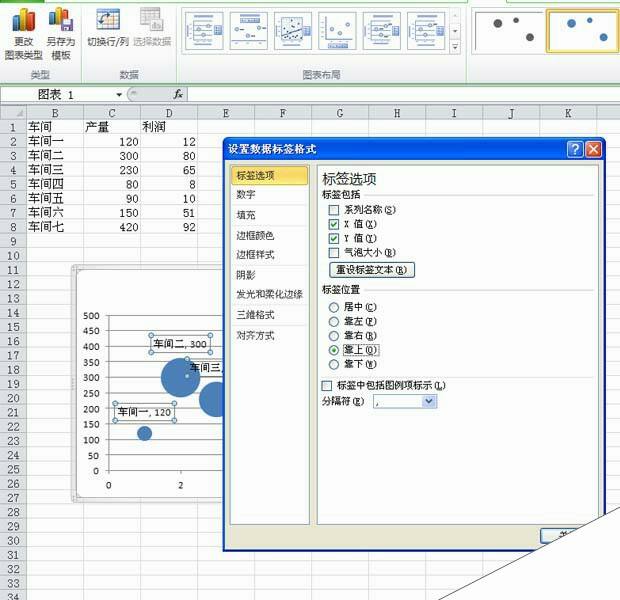Choose the second chart layout thumbnail
The image size is (620, 600).
[x=248, y=31]
